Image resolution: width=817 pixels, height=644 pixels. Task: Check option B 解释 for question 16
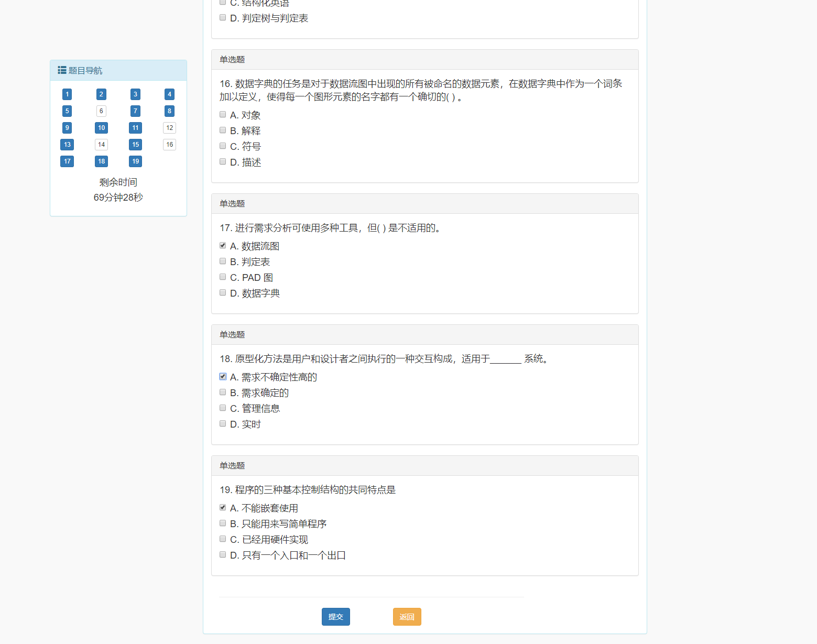222,129
